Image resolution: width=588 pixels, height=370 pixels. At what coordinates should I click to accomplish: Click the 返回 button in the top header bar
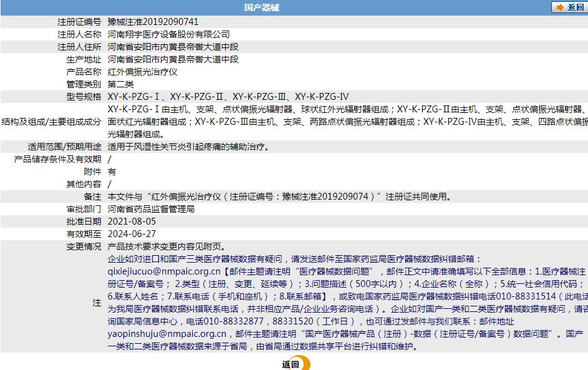click(x=570, y=7)
